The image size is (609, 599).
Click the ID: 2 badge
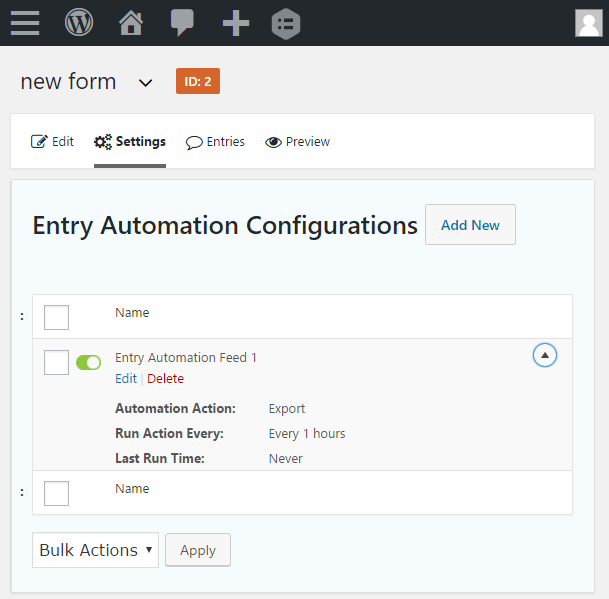198,81
